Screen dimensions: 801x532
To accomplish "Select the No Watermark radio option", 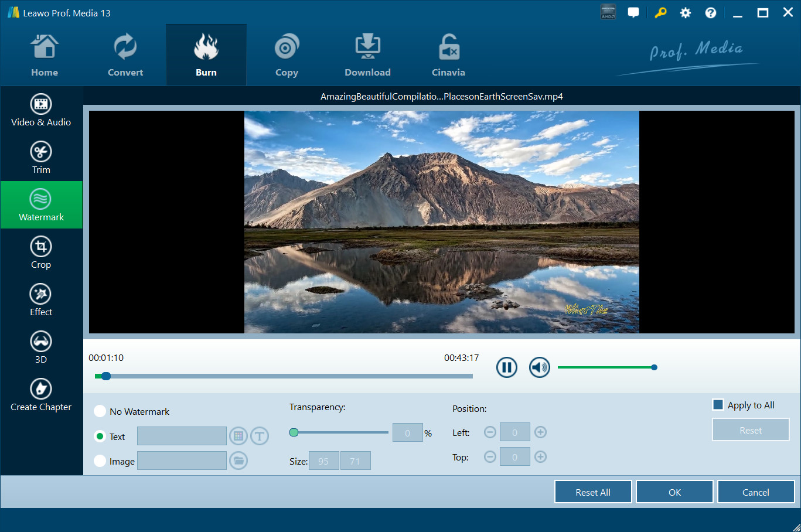I will (x=100, y=411).
